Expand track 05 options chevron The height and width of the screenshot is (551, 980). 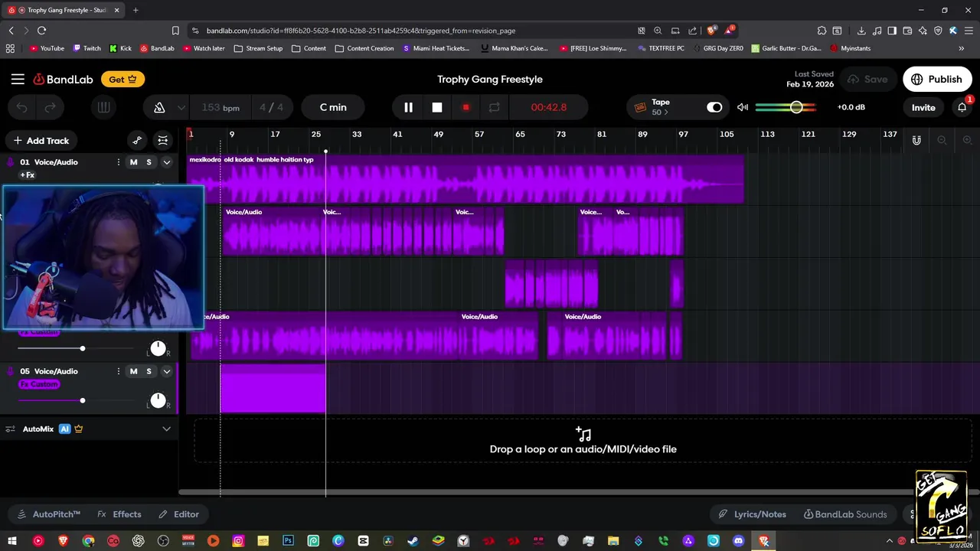(x=166, y=371)
